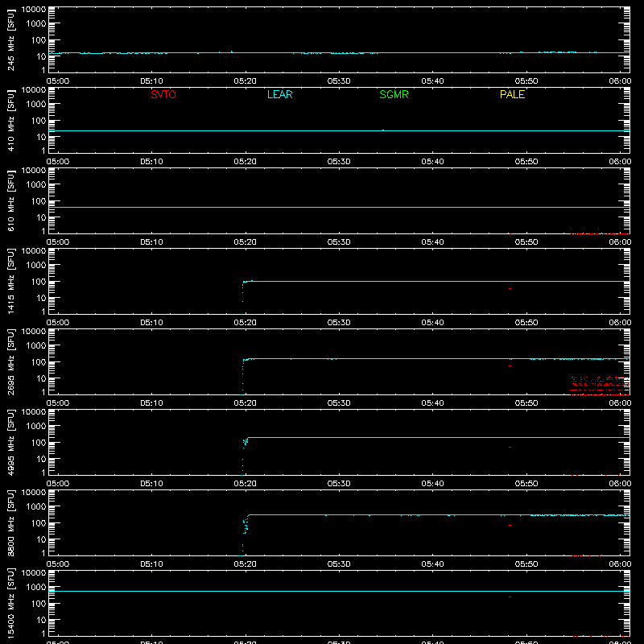Click the 05:30 time label under 245 MHz plot
Screen dimensions: 644x644
click(339, 81)
